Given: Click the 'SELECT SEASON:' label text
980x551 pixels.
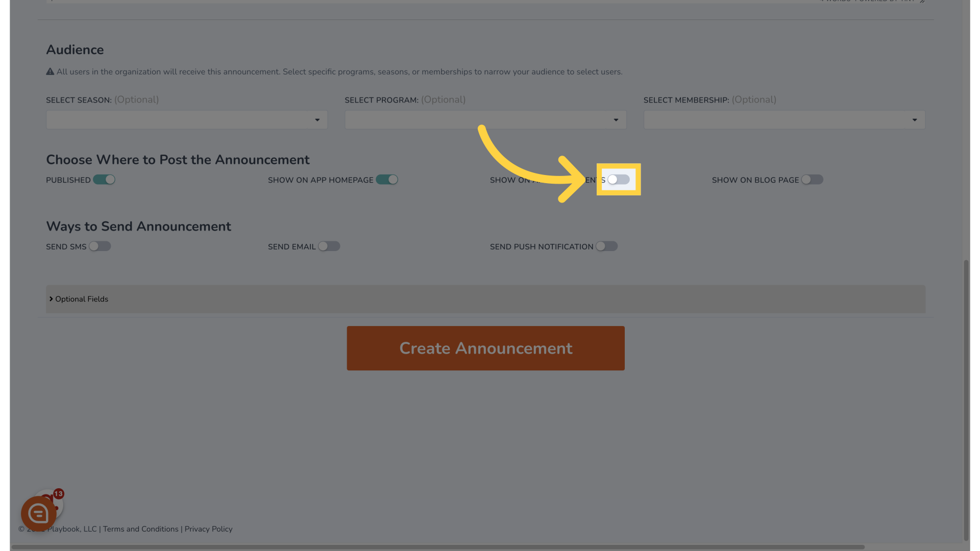Looking at the screenshot, I should (79, 100).
